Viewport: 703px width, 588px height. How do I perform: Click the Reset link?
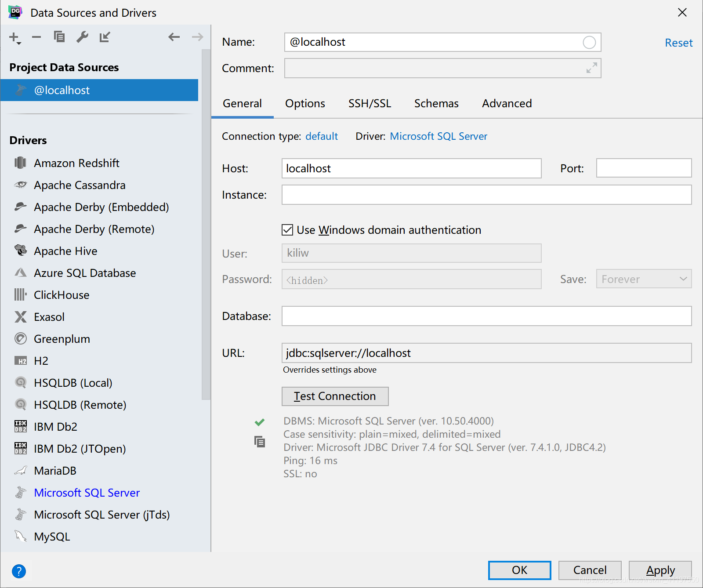point(678,42)
